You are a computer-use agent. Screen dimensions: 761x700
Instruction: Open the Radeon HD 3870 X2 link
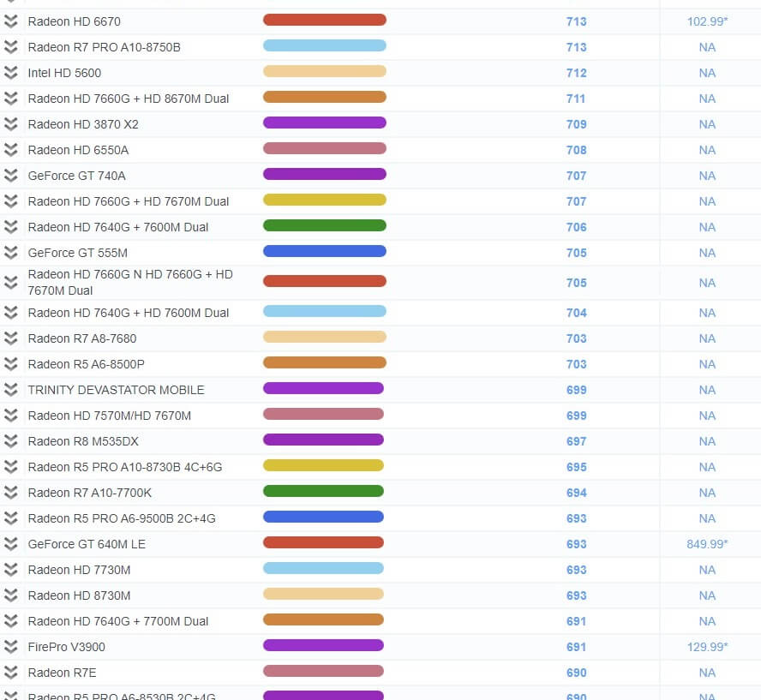[83, 124]
